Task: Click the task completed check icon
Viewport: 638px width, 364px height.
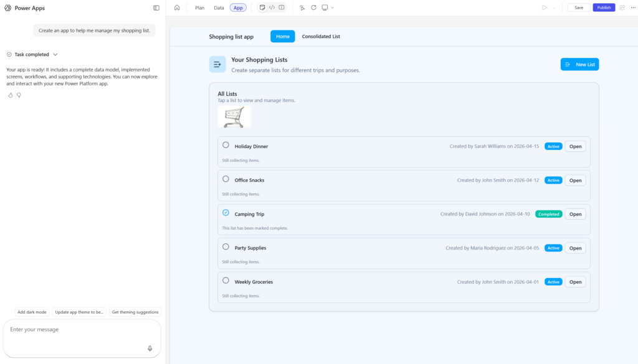Action: (x=9, y=54)
